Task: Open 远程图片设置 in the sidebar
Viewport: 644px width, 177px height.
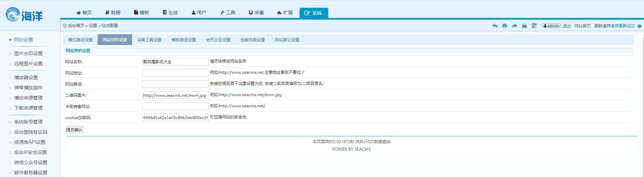Action: click(28, 64)
